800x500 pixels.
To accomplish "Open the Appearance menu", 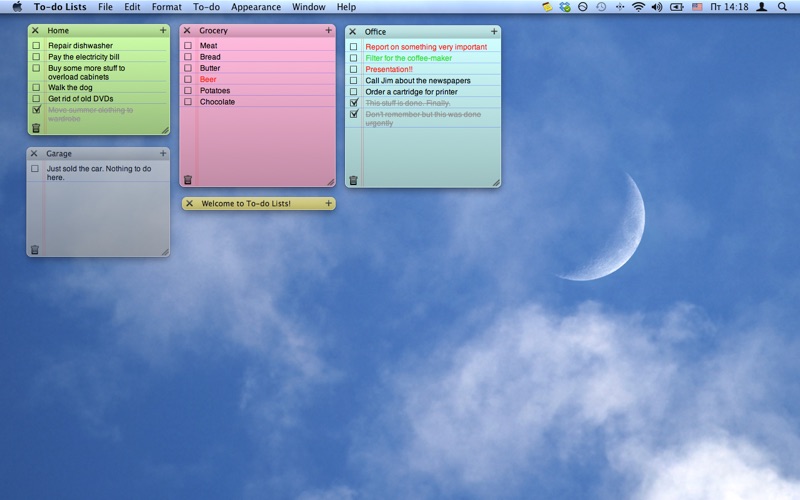I will (x=256, y=7).
